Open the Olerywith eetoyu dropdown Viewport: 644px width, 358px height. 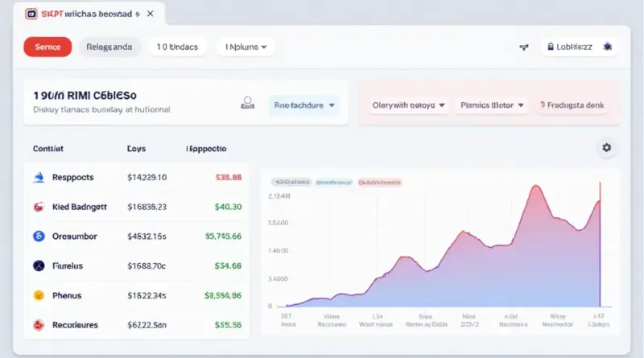coord(409,105)
